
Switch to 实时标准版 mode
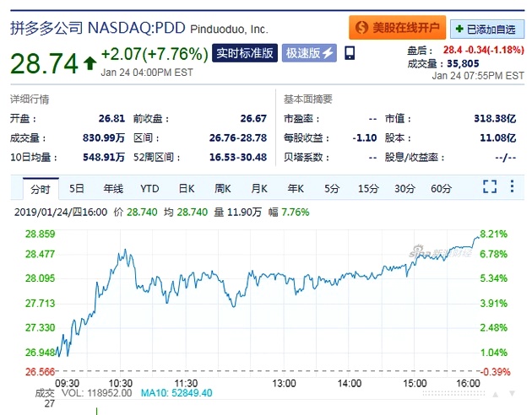[x=245, y=53]
